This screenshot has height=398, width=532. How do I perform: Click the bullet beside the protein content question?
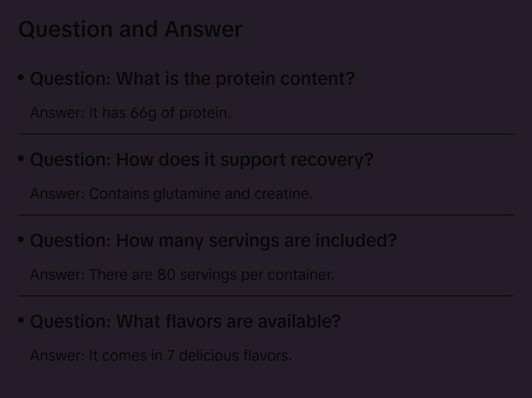[x=21, y=78]
